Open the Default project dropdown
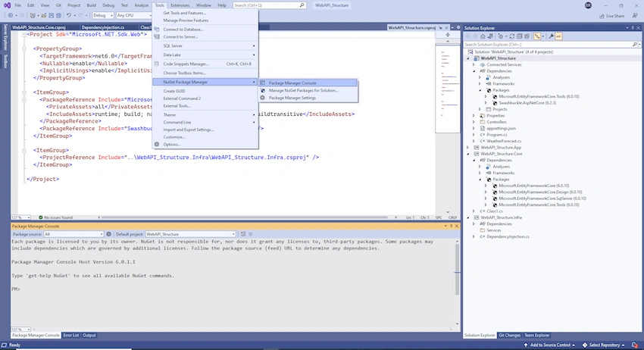The width and height of the screenshot is (644, 350). [x=190, y=234]
